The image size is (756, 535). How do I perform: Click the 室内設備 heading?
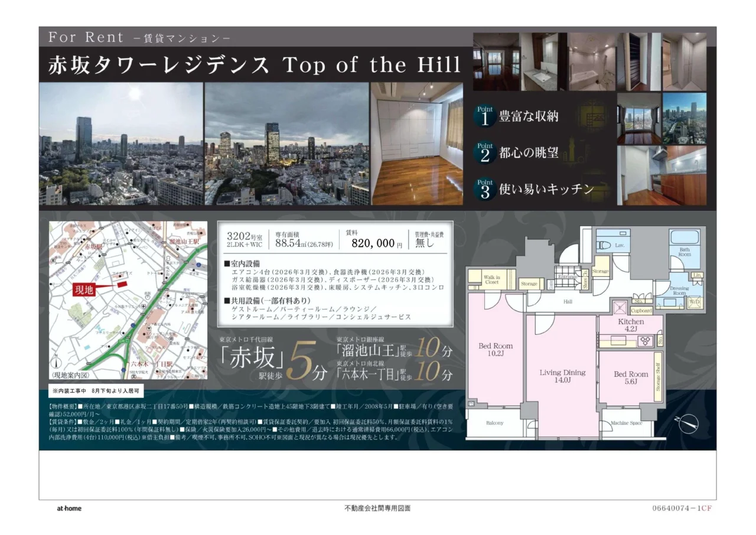pyautogui.click(x=242, y=263)
